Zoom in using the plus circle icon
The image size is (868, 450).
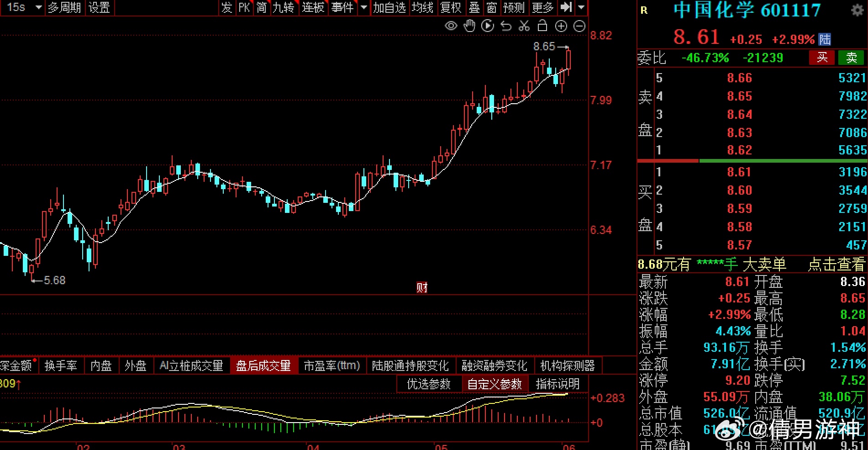tap(561, 26)
